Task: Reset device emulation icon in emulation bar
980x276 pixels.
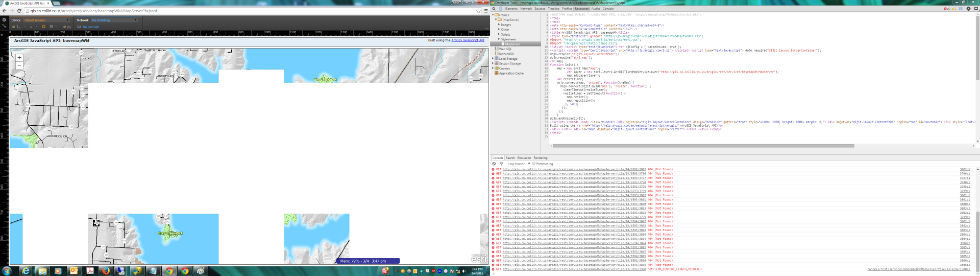Action: pyautogui.click(x=4, y=20)
